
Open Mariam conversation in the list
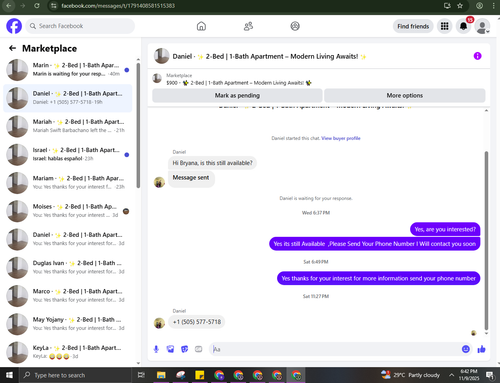pyautogui.click(x=68, y=183)
